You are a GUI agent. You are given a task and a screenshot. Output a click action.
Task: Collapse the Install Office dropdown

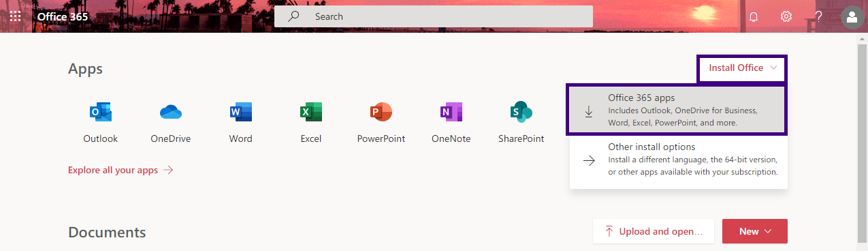tap(743, 68)
